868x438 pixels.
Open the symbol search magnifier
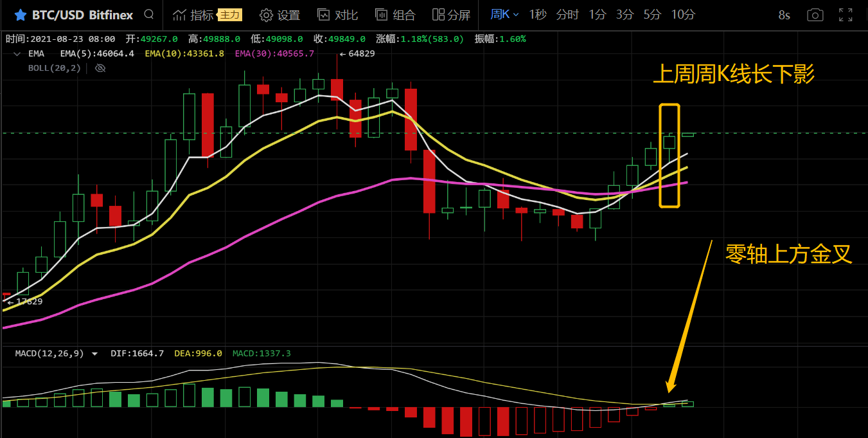pos(149,14)
